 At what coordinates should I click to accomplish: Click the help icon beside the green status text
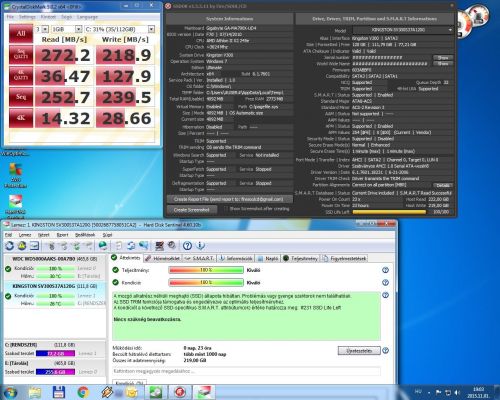pyautogui.click(x=385, y=295)
